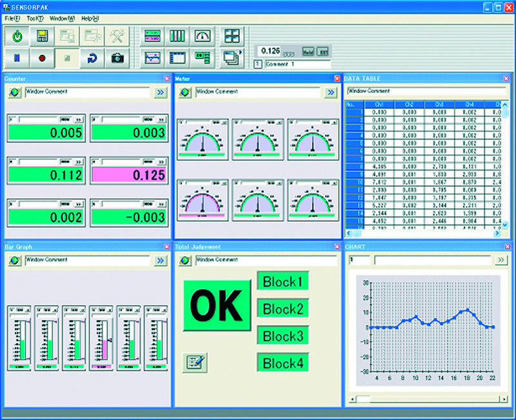Screen dimensions: 516x420
Task: Open the File menu
Action: 13,18
